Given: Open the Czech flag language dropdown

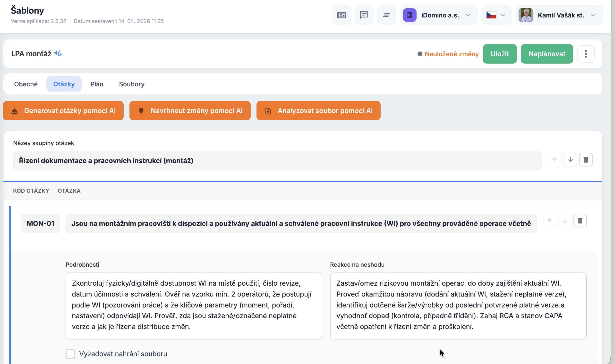Looking at the screenshot, I should [496, 15].
